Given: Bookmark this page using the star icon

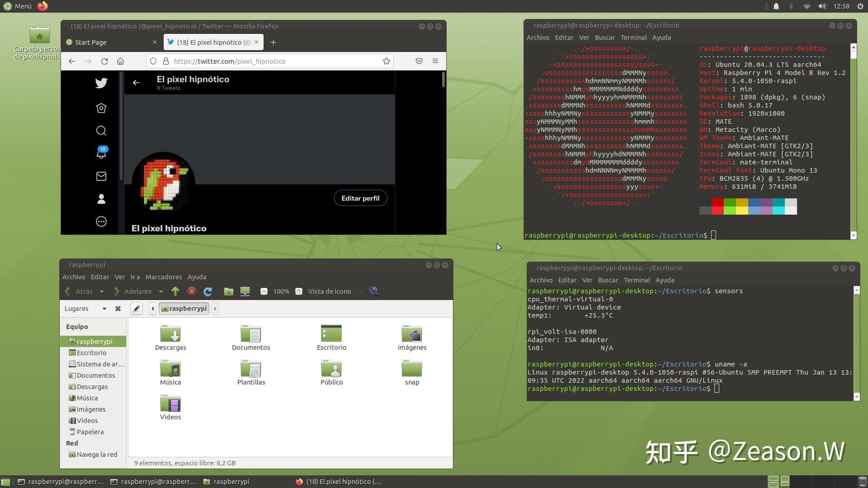Looking at the screenshot, I should click(x=387, y=61).
